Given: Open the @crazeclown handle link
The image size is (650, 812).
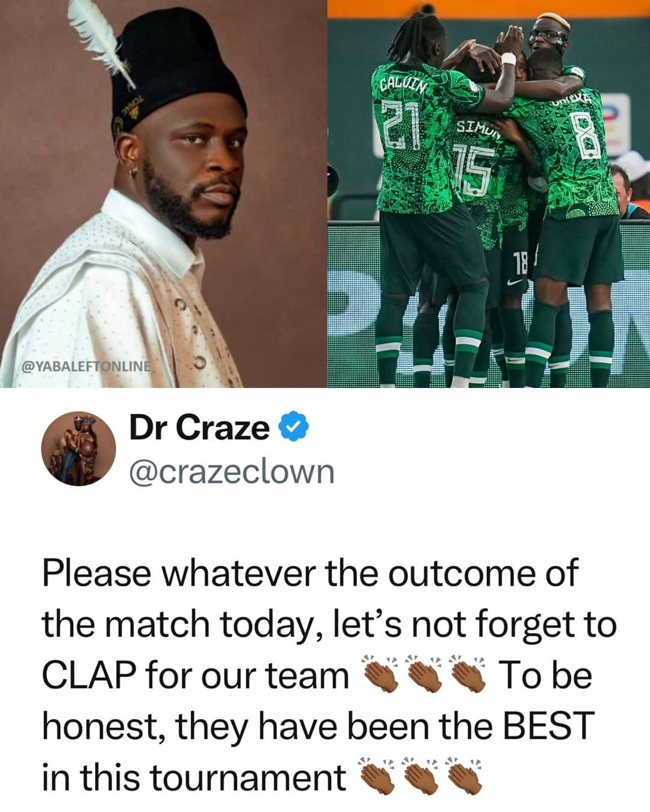Looking at the screenshot, I should pyautogui.click(x=232, y=472).
